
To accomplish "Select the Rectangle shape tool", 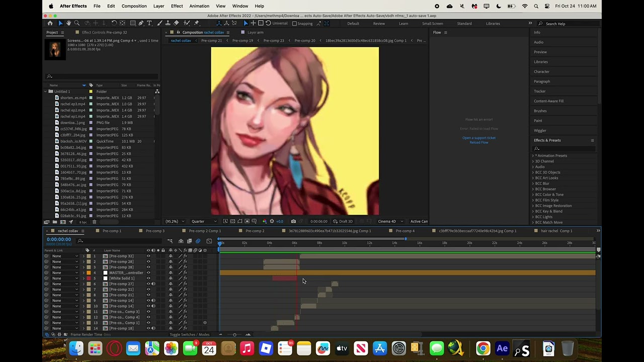I will [x=132, y=23].
